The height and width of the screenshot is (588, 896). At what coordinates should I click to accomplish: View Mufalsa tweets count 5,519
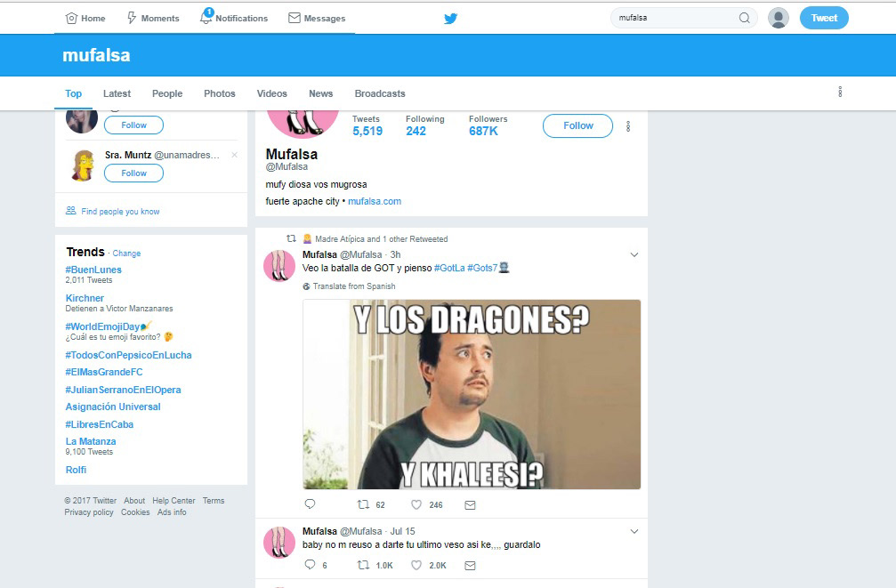click(367, 125)
